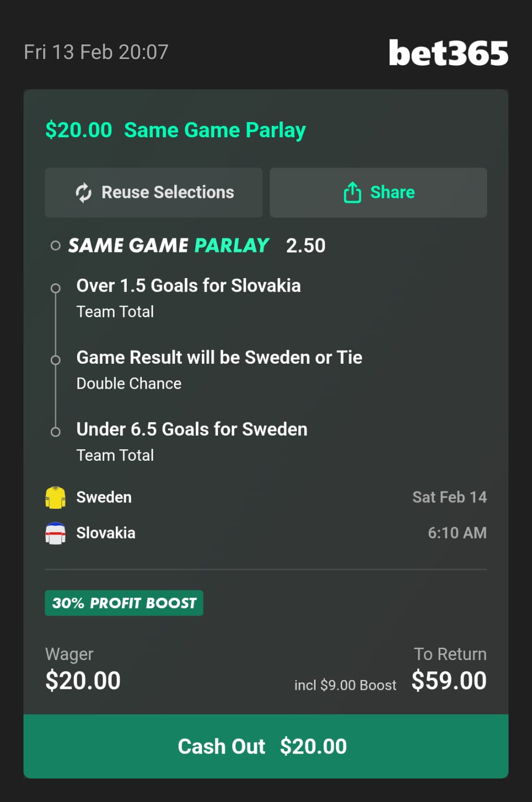Click the Over 1.5 Goals selection marker
The image size is (532, 802).
[55, 288]
